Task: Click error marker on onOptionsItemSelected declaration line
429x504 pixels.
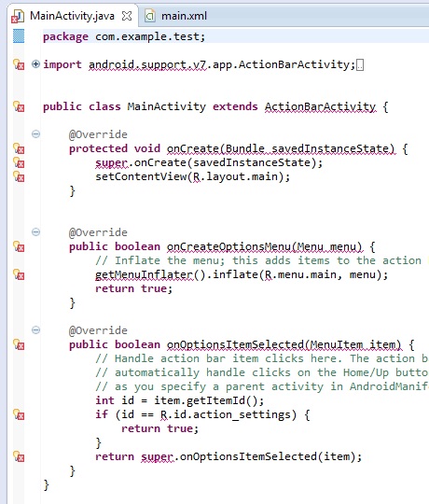Action: point(19,344)
